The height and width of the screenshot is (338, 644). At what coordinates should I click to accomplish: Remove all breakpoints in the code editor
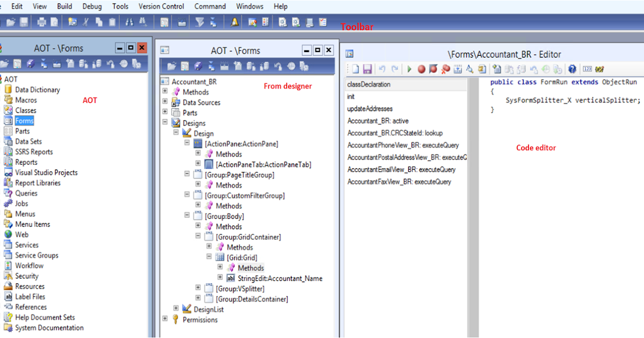coord(445,69)
